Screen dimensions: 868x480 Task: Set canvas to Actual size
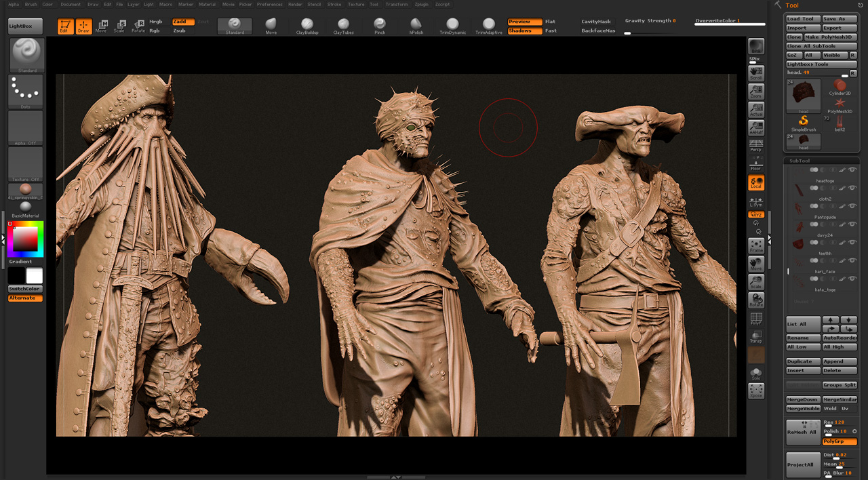756,109
